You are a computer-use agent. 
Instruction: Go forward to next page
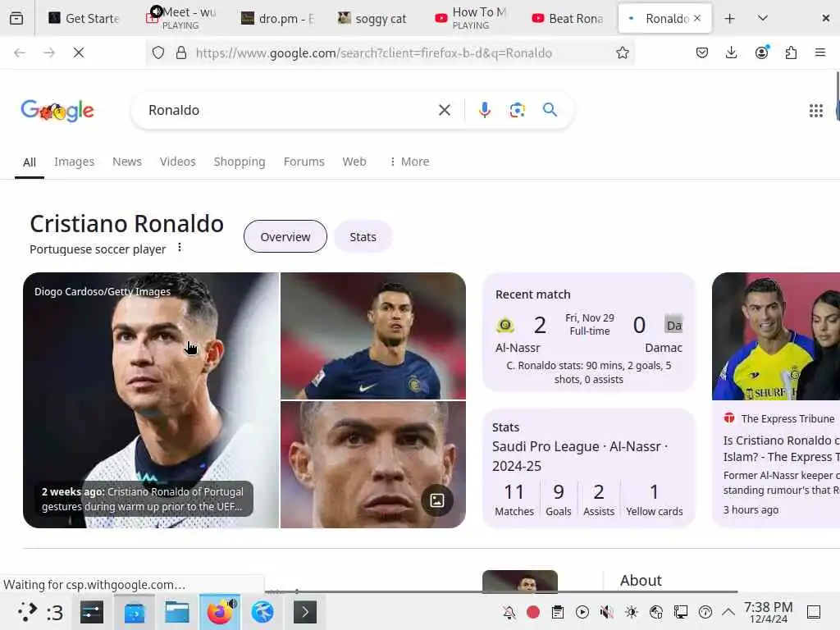point(48,52)
